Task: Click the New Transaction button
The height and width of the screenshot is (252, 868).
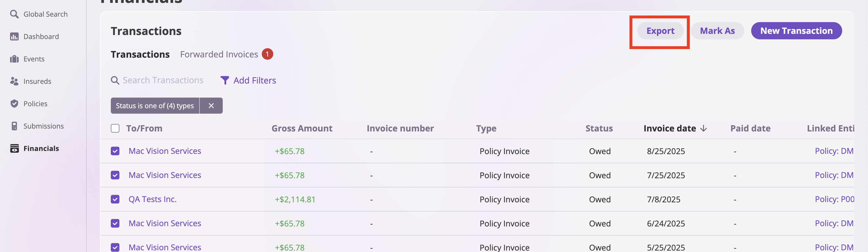Action: click(796, 31)
